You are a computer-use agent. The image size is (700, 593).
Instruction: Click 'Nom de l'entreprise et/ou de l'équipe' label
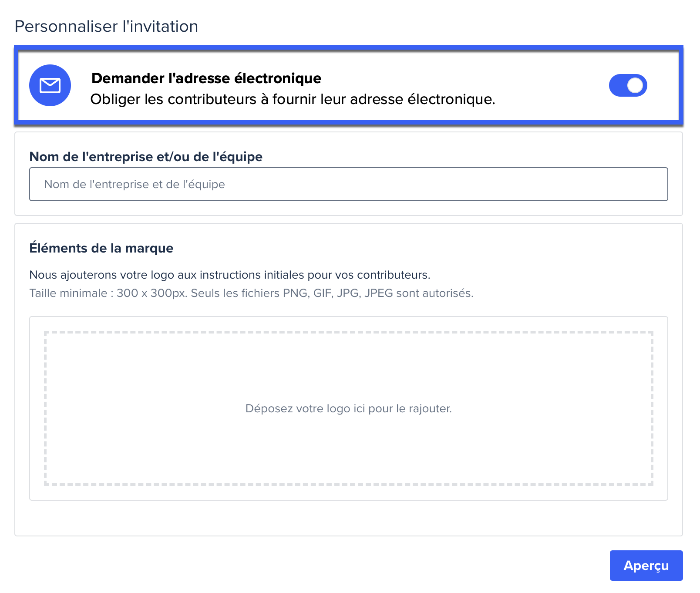(x=146, y=157)
